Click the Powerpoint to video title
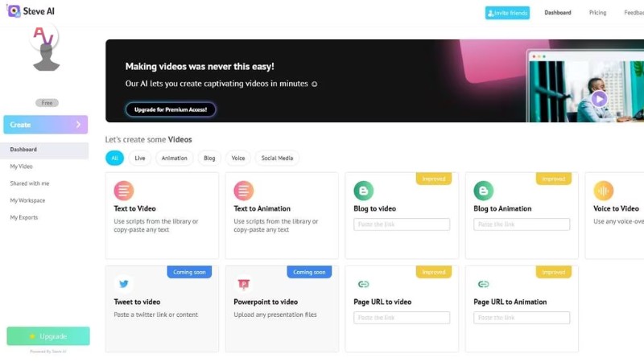The height and width of the screenshot is (362, 644). [266, 302]
